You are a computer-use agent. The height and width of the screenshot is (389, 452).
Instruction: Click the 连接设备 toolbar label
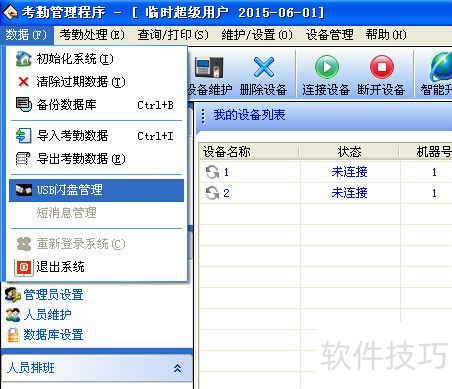click(x=326, y=90)
